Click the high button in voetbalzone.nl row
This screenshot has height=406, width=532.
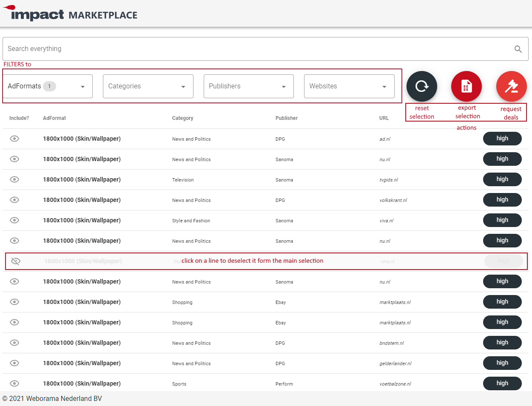point(502,383)
